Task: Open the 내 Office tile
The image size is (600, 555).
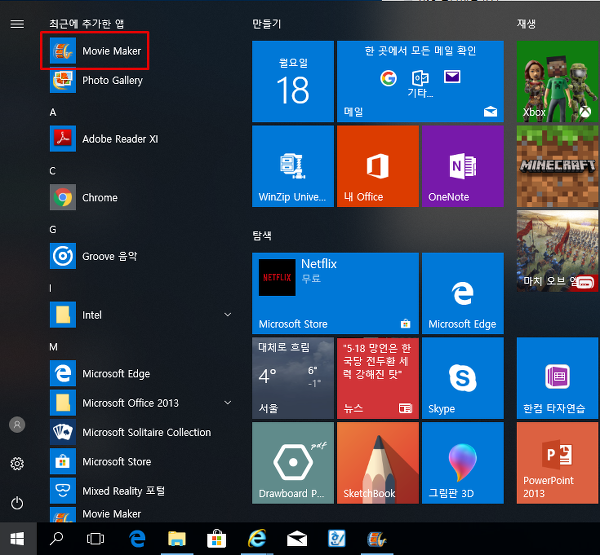Action: [378, 166]
